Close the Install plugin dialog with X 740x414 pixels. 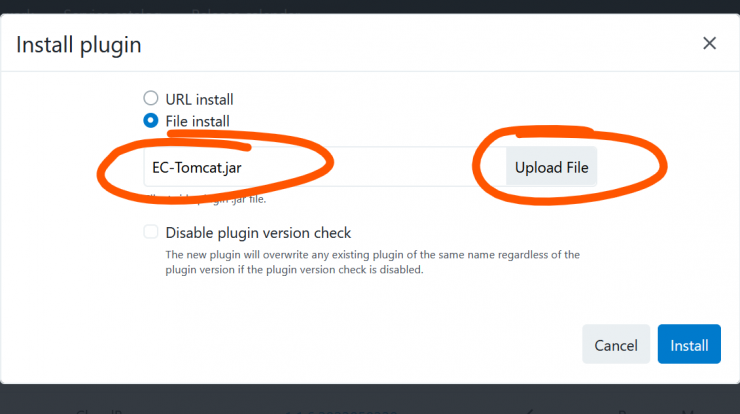[x=709, y=43]
